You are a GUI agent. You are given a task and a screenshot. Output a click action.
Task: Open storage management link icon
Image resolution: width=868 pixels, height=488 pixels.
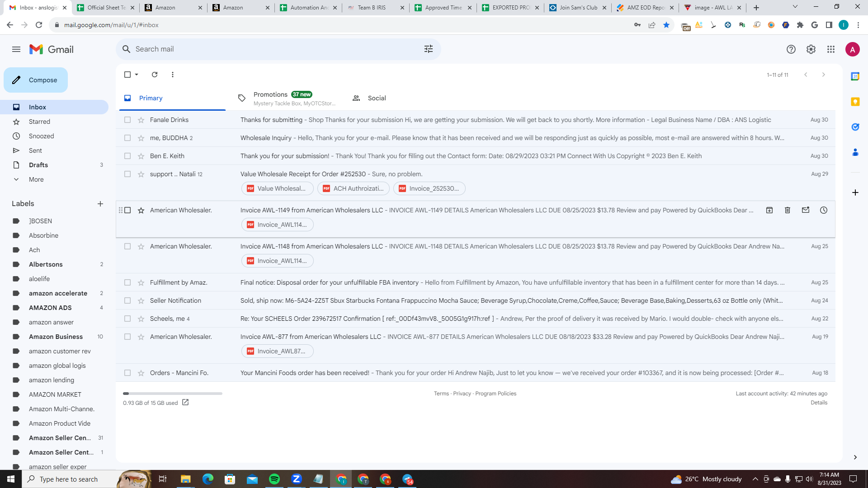(x=185, y=402)
